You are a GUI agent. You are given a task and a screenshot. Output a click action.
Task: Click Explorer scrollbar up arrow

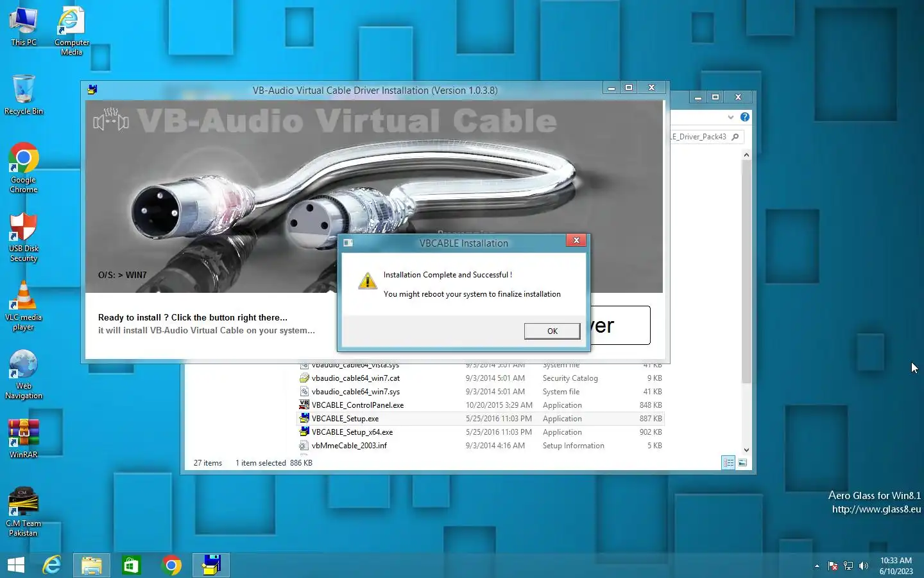click(x=746, y=155)
